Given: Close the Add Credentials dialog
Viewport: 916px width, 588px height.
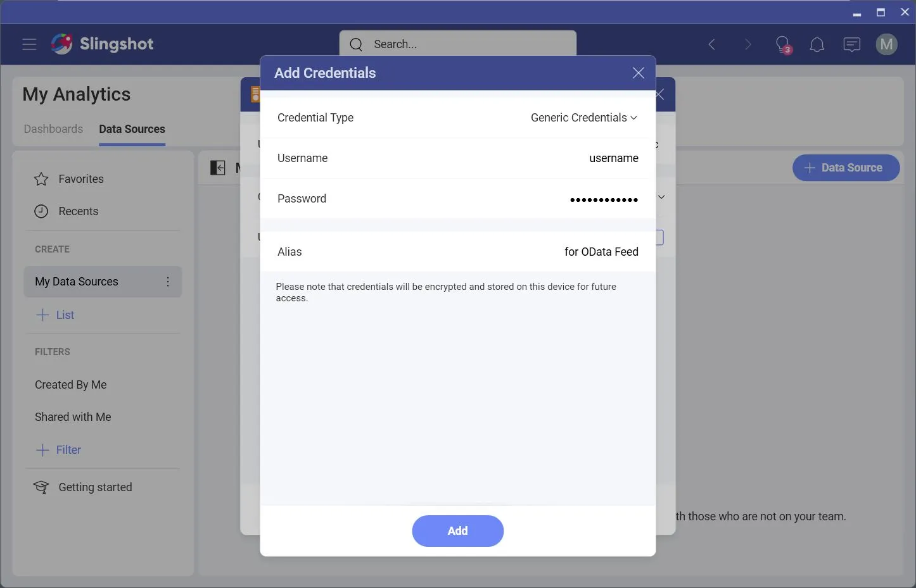Looking at the screenshot, I should [638, 73].
